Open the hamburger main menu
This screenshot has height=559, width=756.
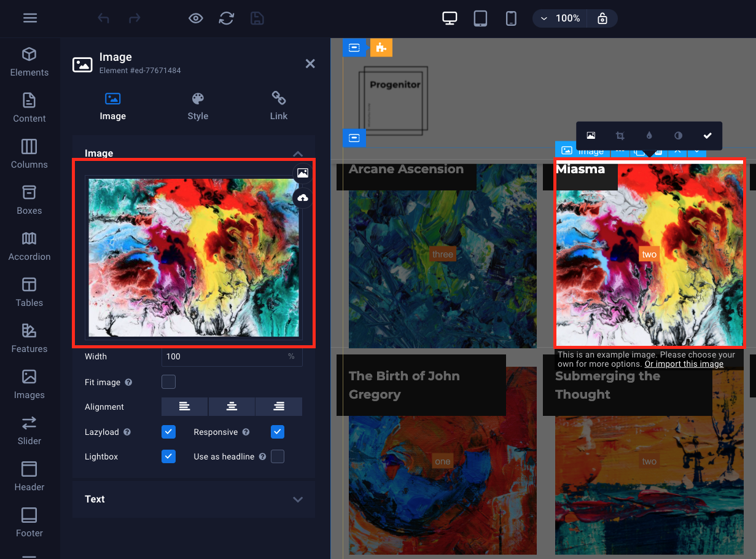(30, 18)
